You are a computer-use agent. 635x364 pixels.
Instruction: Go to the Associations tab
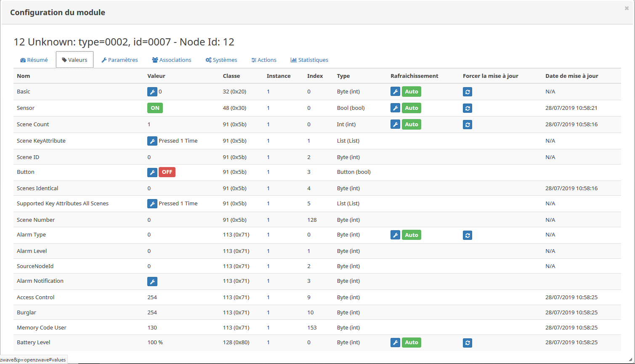click(x=172, y=60)
